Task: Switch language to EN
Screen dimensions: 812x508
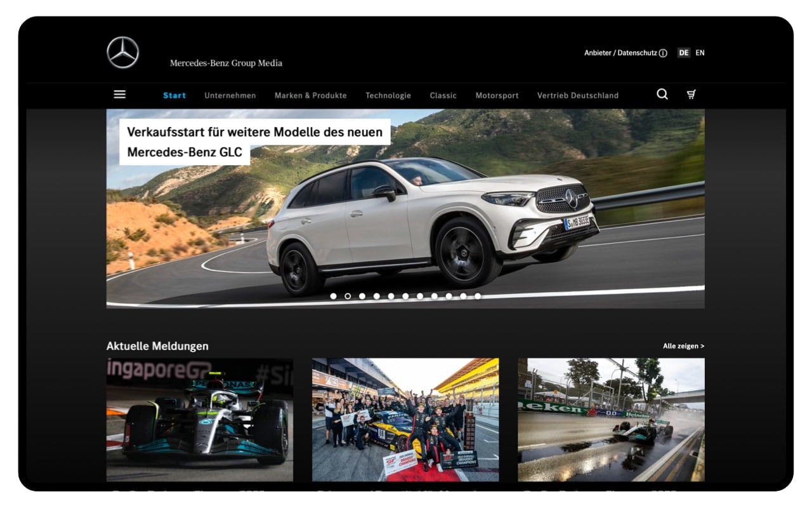Action: [700, 53]
